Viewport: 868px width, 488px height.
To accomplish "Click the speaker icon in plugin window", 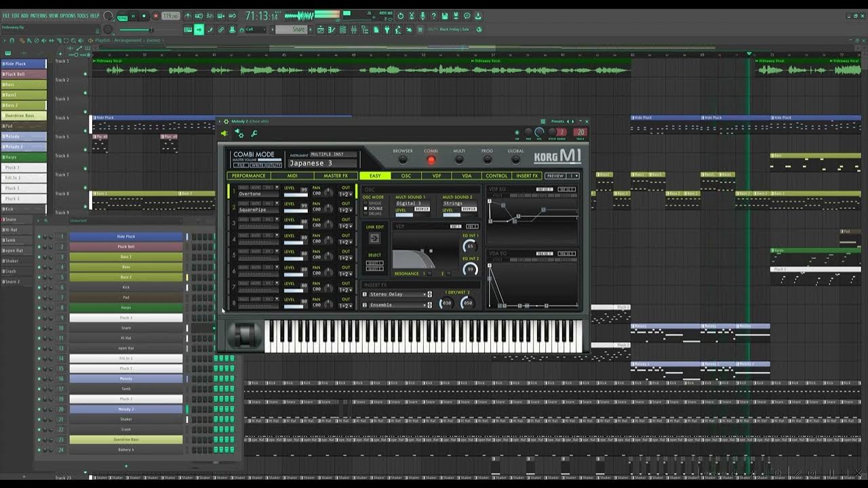I will [x=224, y=134].
